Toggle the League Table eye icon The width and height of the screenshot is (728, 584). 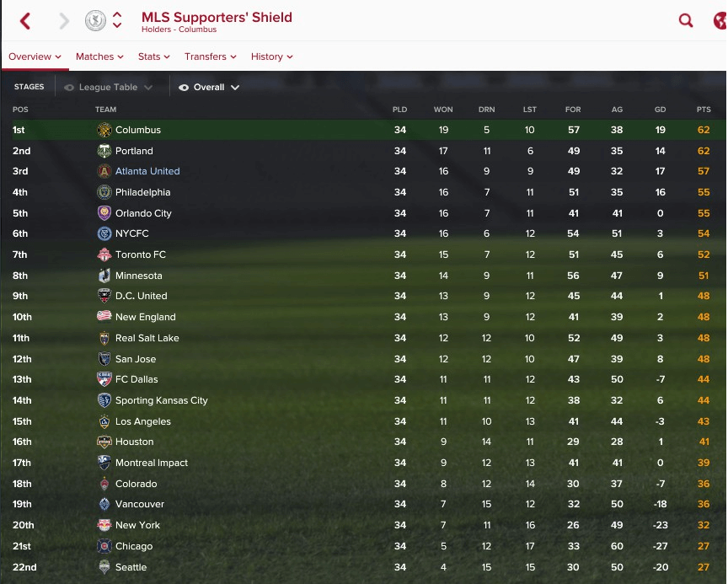pos(69,88)
